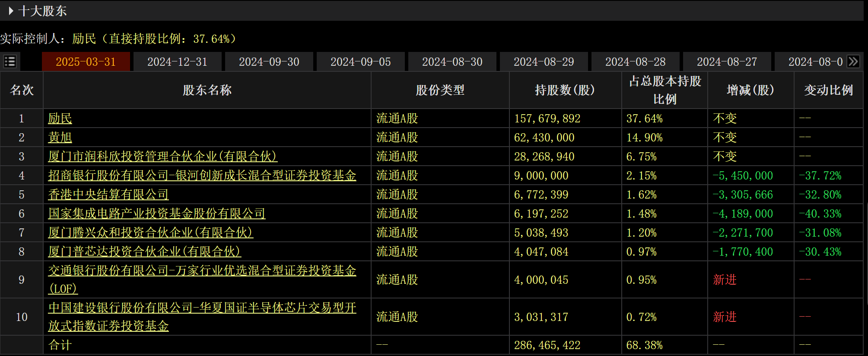Open 香港中央结算有限公司 link

(x=108, y=195)
